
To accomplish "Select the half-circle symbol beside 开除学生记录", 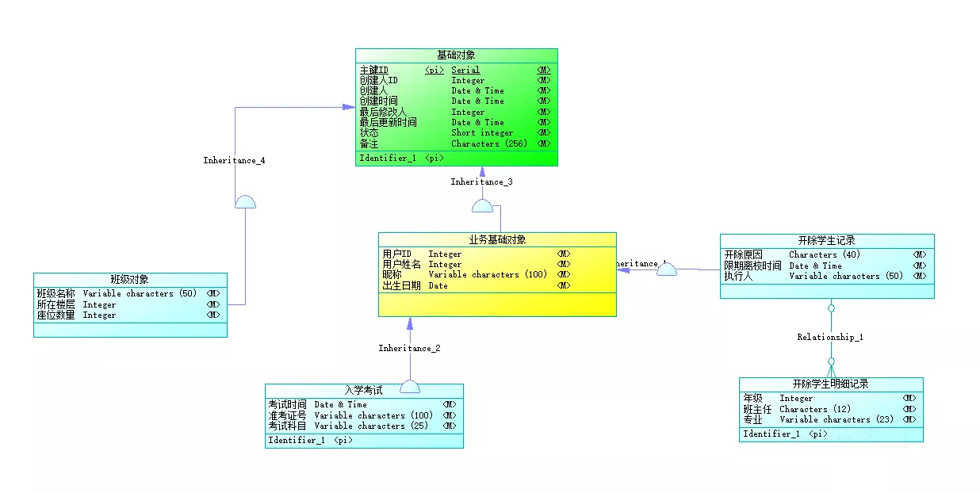I will coord(667,269).
